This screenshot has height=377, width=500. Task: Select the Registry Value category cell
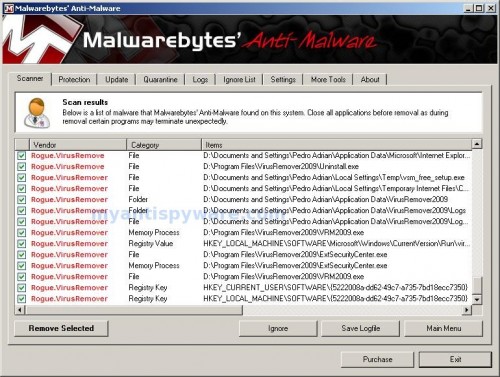[151, 244]
